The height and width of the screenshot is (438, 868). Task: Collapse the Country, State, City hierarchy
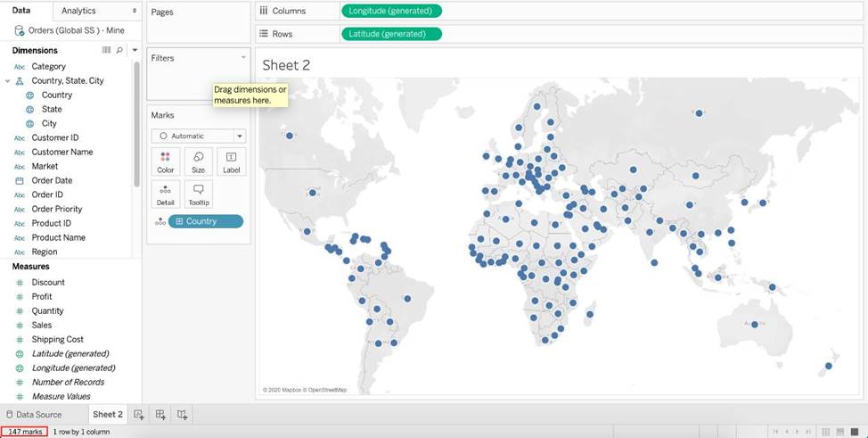8,80
